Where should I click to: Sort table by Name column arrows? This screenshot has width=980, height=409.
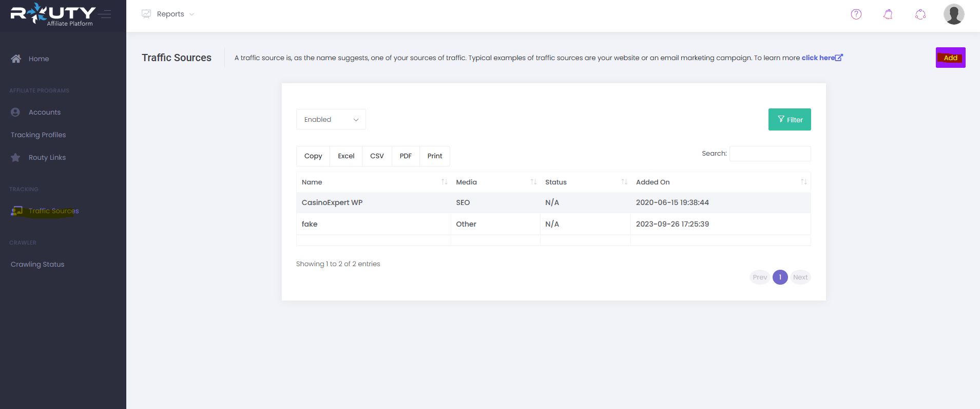tap(444, 182)
